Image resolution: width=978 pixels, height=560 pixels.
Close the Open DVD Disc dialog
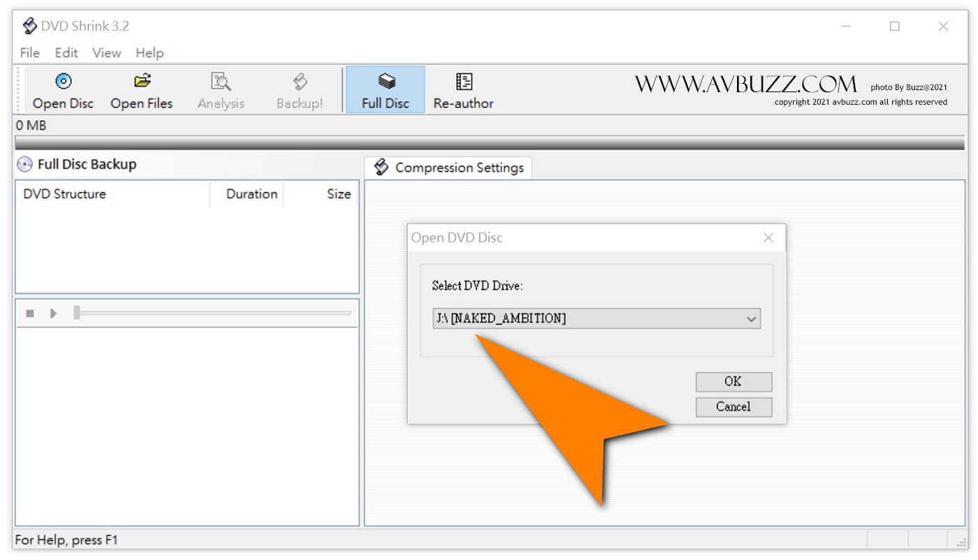(768, 238)
